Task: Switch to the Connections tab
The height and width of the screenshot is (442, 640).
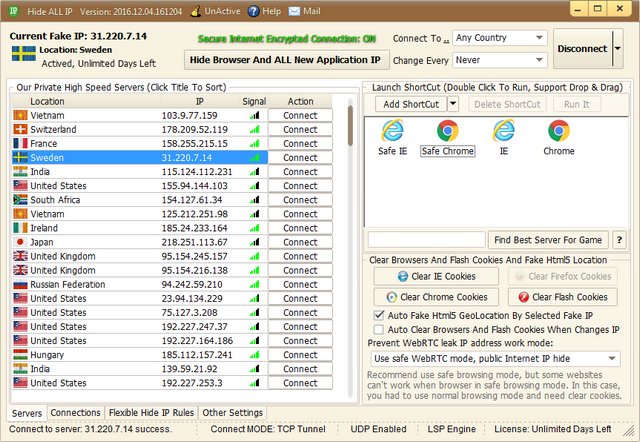Action: click(76, 413)
